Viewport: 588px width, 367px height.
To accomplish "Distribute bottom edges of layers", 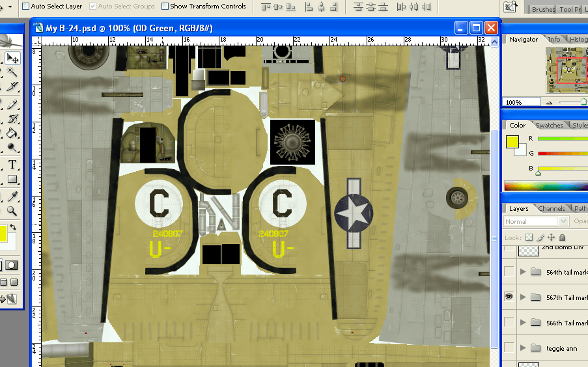I will click(x=384, y=7).
